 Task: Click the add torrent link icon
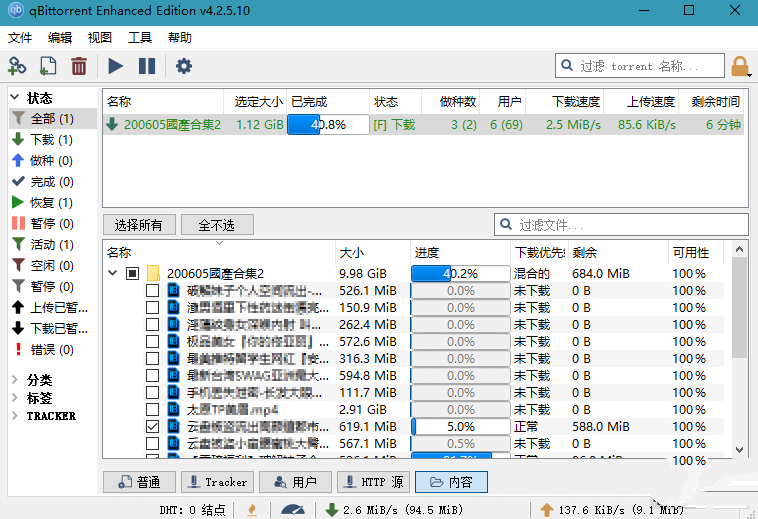pos(17,66)
